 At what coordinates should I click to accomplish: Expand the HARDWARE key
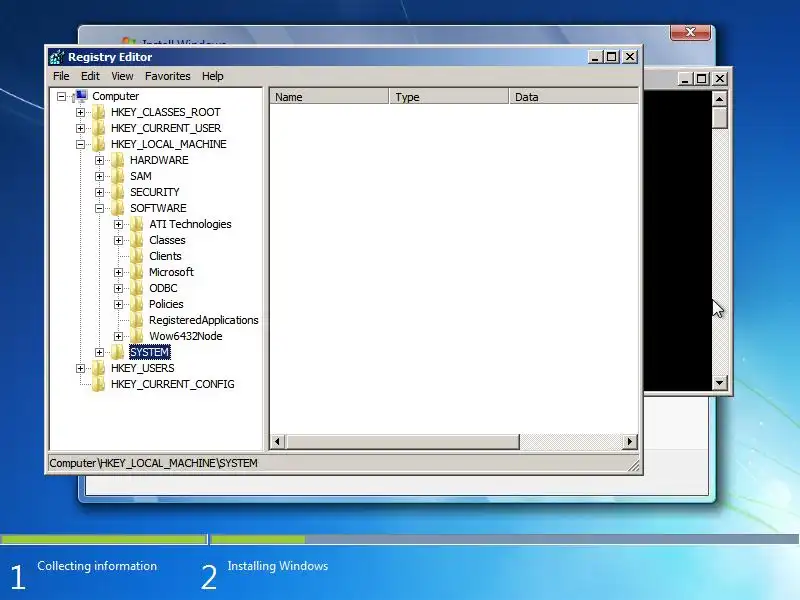click(99, 160)
